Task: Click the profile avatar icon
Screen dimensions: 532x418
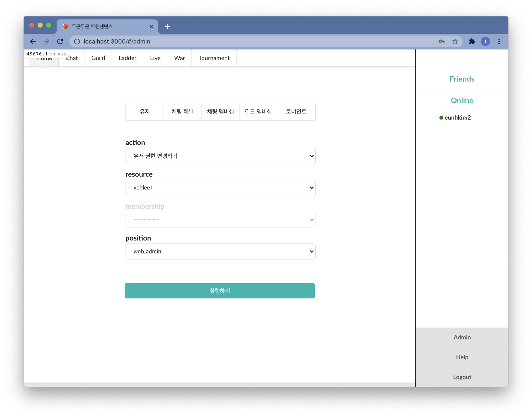Action: pyautogui.click(x=485, y=41)
